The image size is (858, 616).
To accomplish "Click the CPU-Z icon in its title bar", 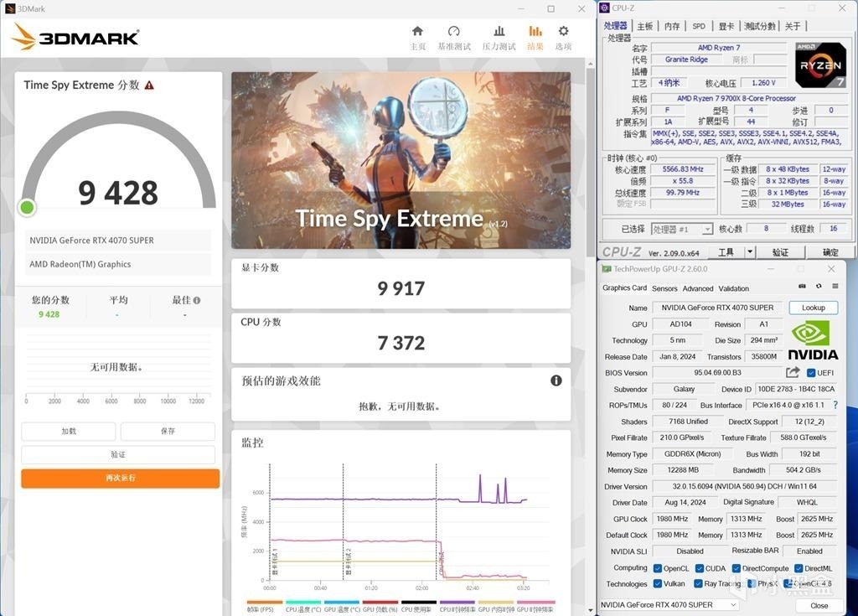I will [604, 8].
